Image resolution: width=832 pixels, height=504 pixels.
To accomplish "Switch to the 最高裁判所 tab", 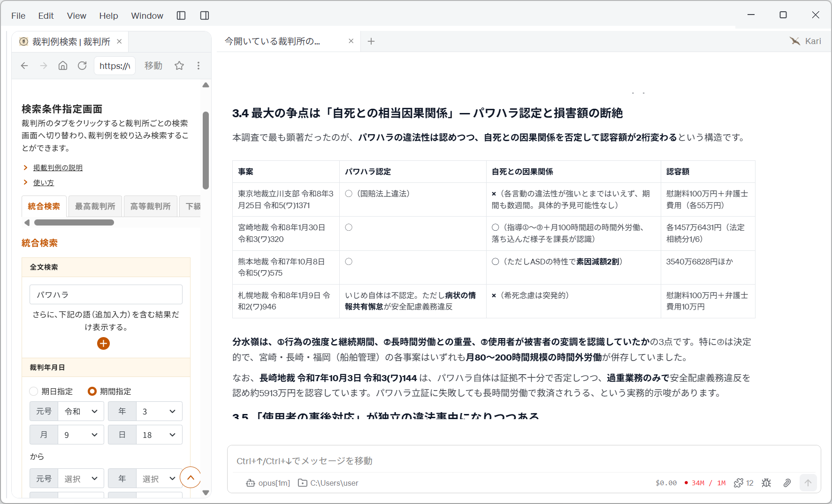I will (x=95, y=206).
